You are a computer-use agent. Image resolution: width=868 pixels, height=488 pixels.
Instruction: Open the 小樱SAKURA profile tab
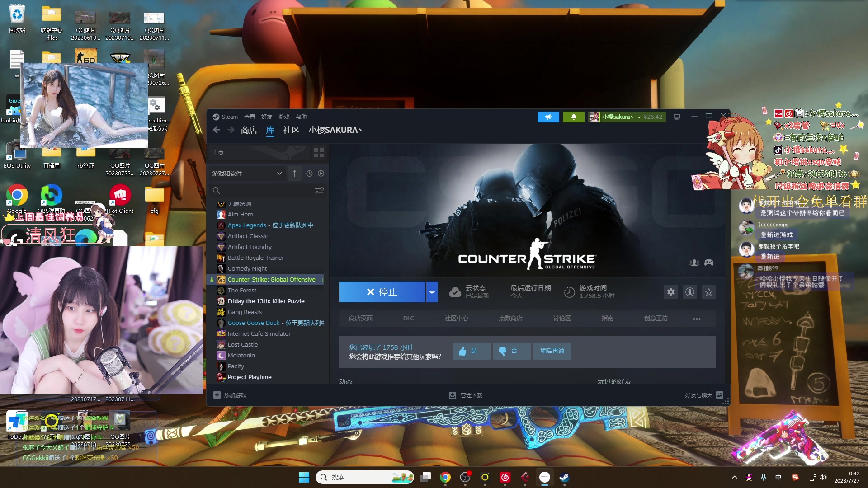[335, 130]
